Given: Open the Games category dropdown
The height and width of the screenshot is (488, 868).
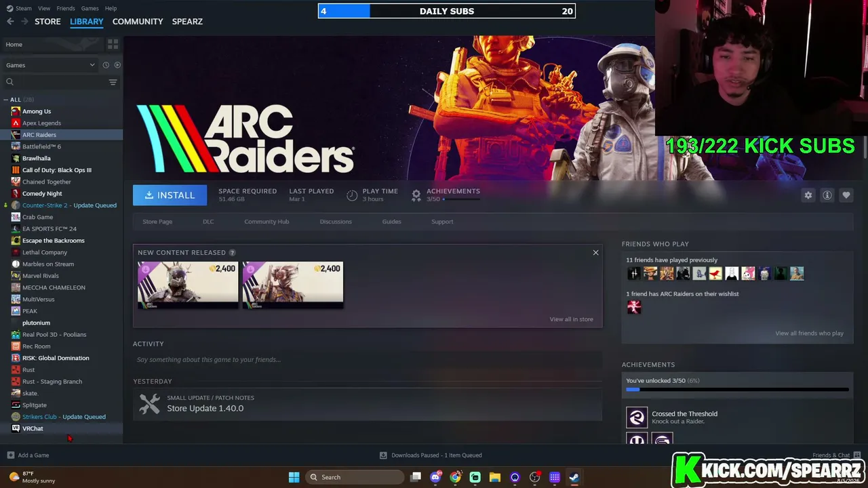Looking at the screenshot, I should point(50,65).
